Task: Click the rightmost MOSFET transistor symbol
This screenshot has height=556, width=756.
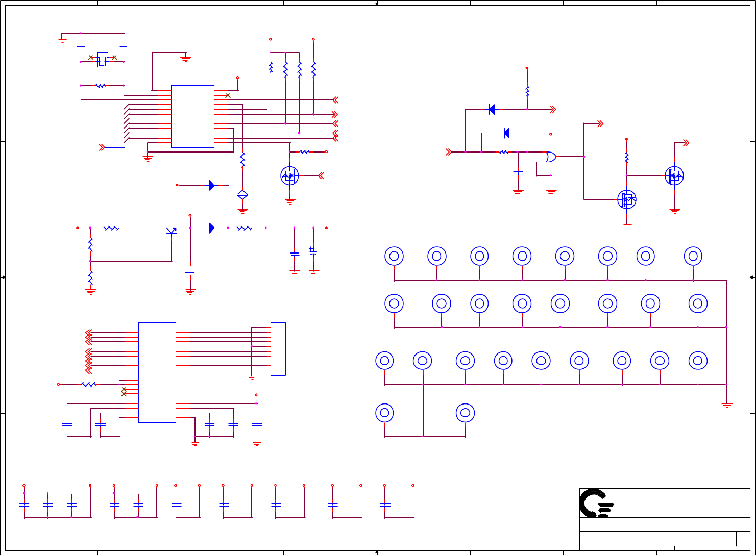Action: pyautogui.click(x=674, y=175)
